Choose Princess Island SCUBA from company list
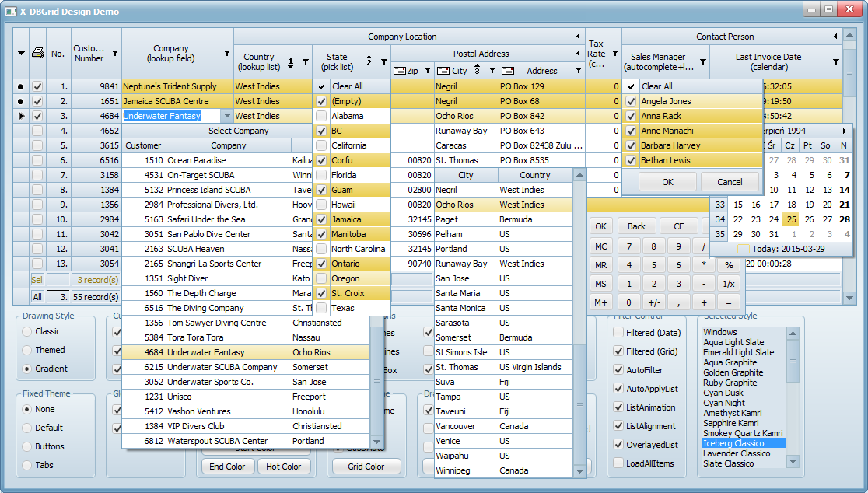 point(208,190)
